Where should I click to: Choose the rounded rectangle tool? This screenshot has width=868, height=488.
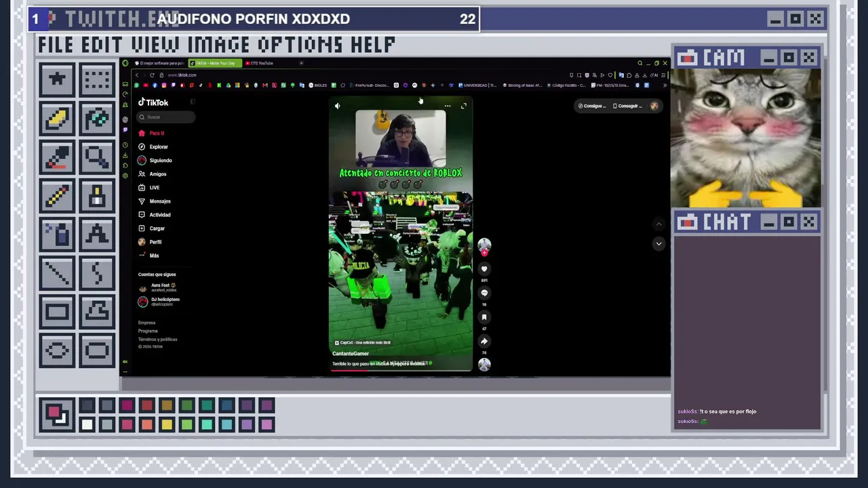(x=97, y=351)
